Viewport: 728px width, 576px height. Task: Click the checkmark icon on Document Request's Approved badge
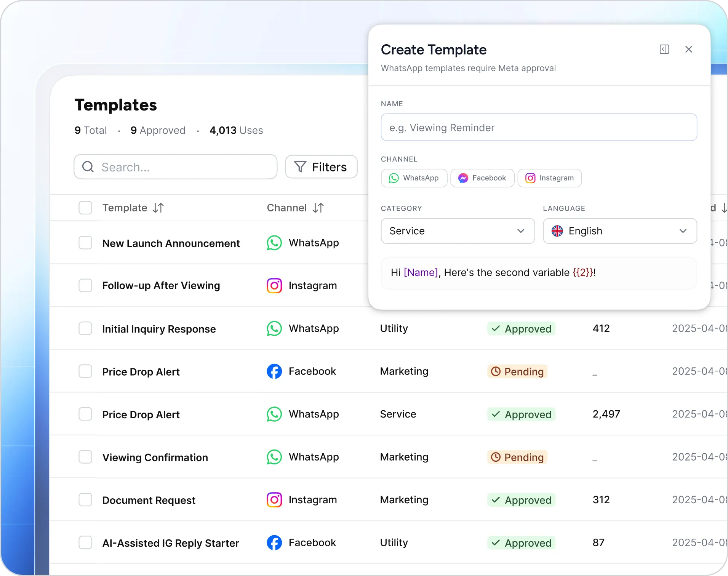[x=496, y=500]
